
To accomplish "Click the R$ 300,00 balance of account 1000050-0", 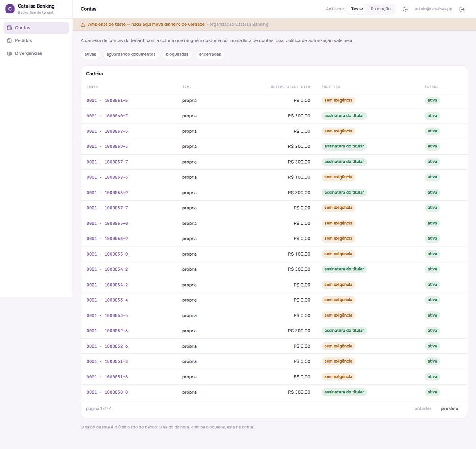I will tap(299, 392).
